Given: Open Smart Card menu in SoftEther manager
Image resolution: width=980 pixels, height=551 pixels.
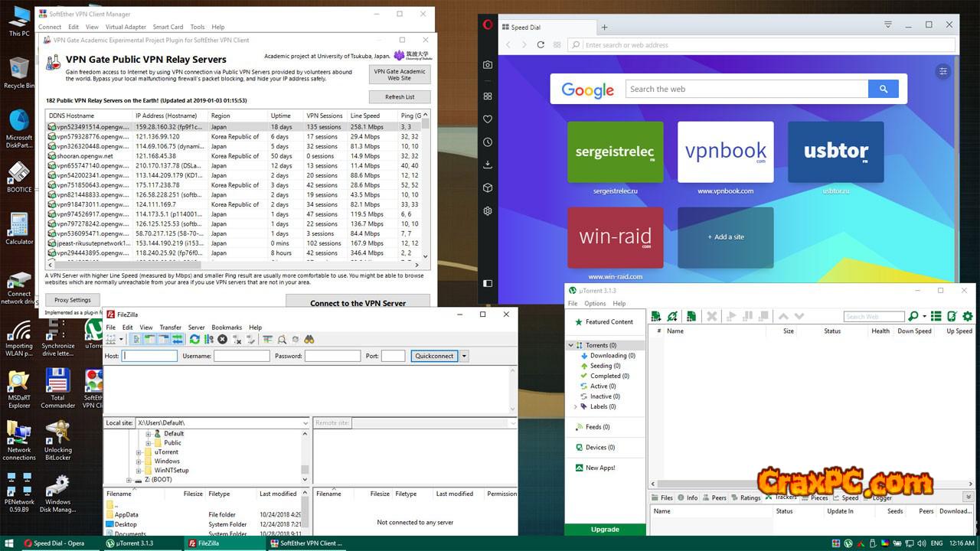Looking at the screenshot, I should click(168, 27).
